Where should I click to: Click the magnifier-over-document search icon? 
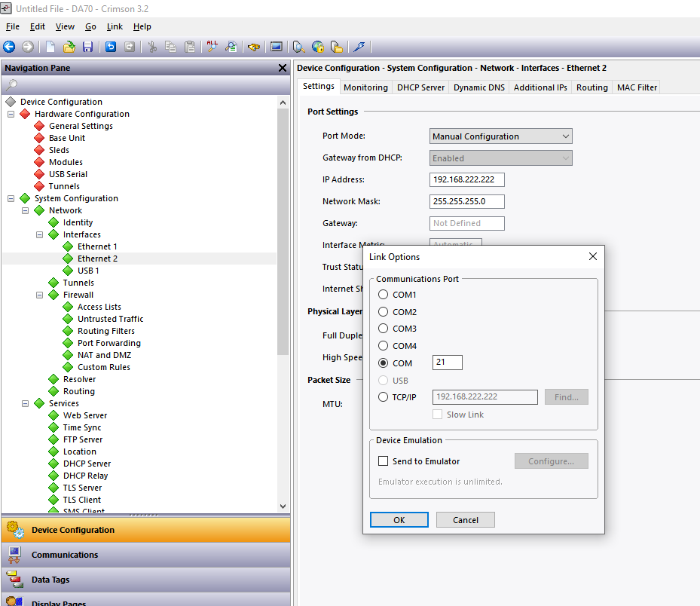231,47
